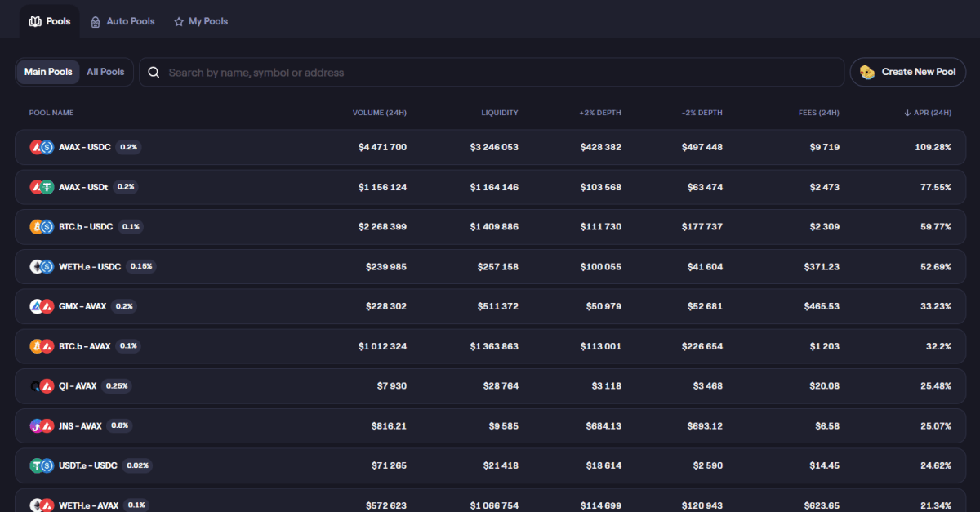Image resolution: width=980 pixels, height=512 pixels.
Task: Click the magnifier icon in the search bar
Action: [154, 73]
